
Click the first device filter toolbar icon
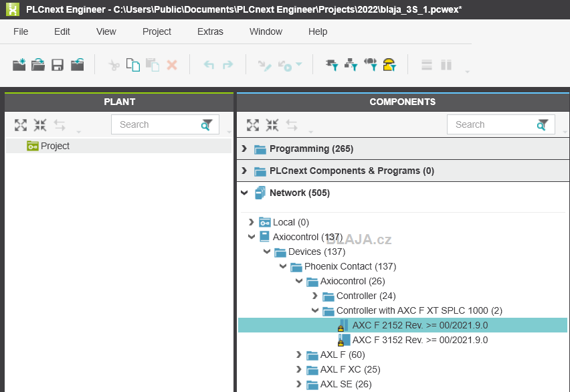[332, 65]
